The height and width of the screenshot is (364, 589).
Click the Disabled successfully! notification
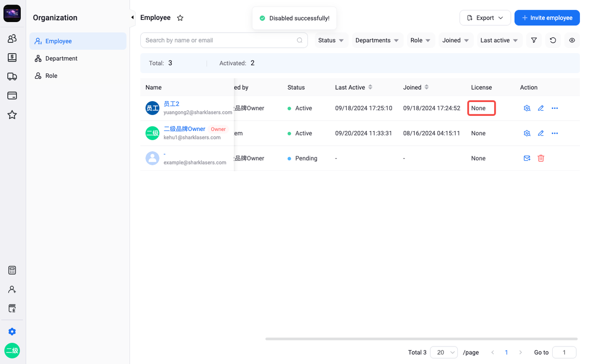(294, 18)
